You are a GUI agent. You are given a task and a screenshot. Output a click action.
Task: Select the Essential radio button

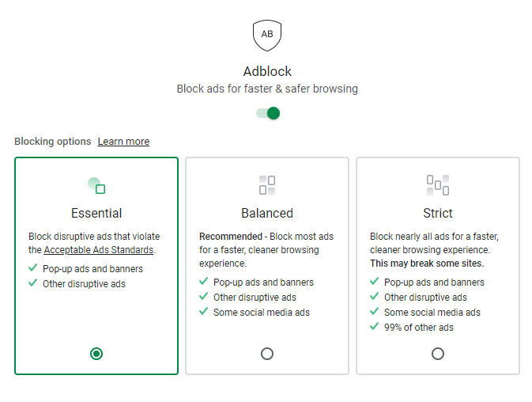pyautogui.click(x=96, y=354)
